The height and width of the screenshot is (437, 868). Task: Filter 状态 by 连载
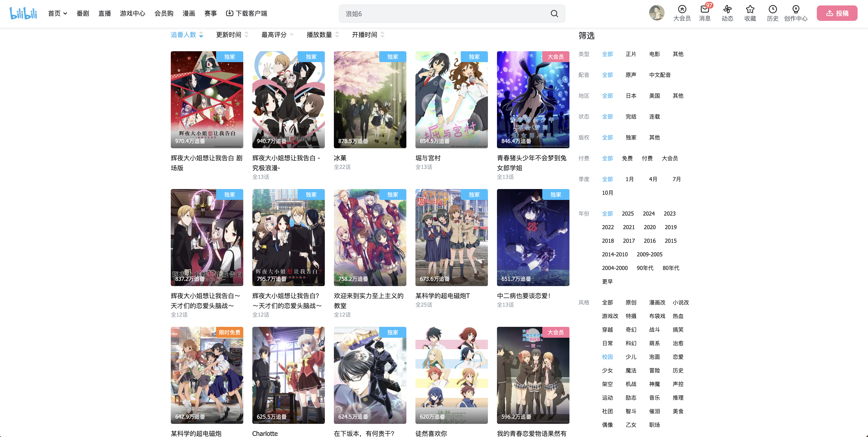[654, 117]
